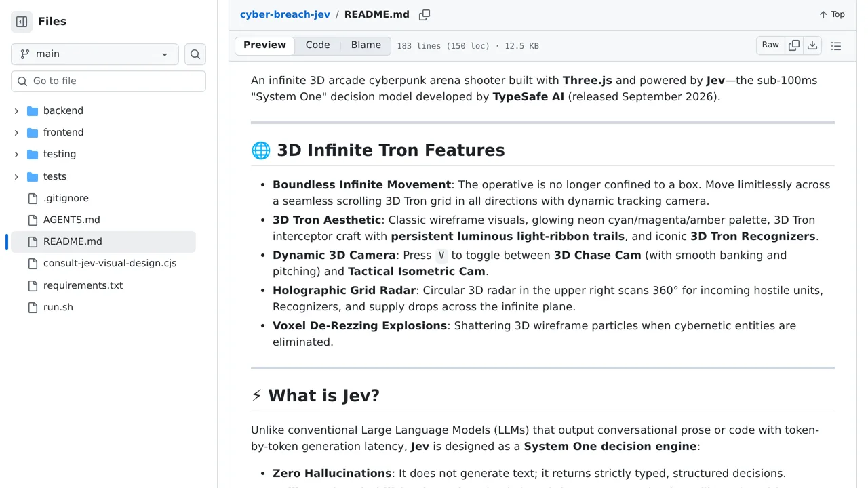Click the README.md file icon in tree
Image resolution: width=868 pixels, height=488 pixels.
[x=33, y=242]
